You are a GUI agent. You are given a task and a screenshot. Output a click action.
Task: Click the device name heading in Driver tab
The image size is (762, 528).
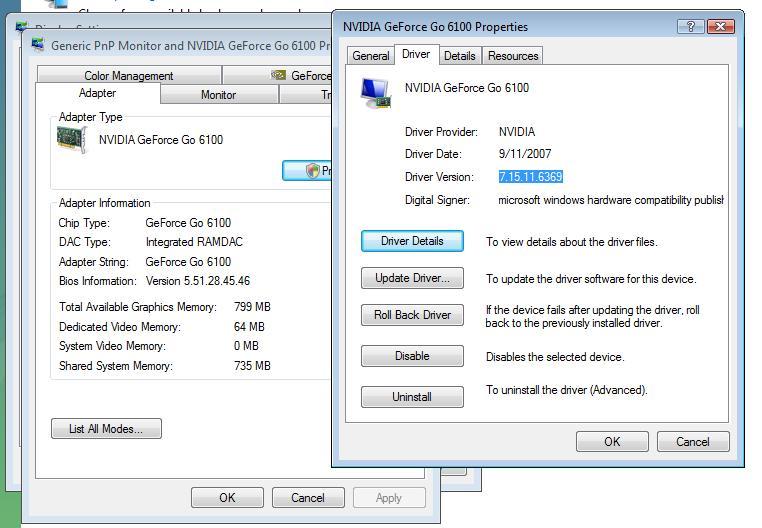pyautogui.click(x=467, y=88)
